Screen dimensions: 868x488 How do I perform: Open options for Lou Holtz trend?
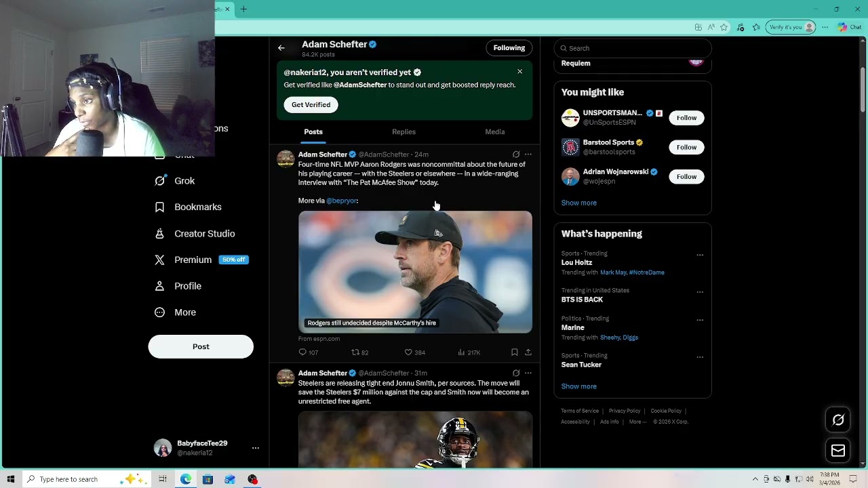click(x=700, y=256)
